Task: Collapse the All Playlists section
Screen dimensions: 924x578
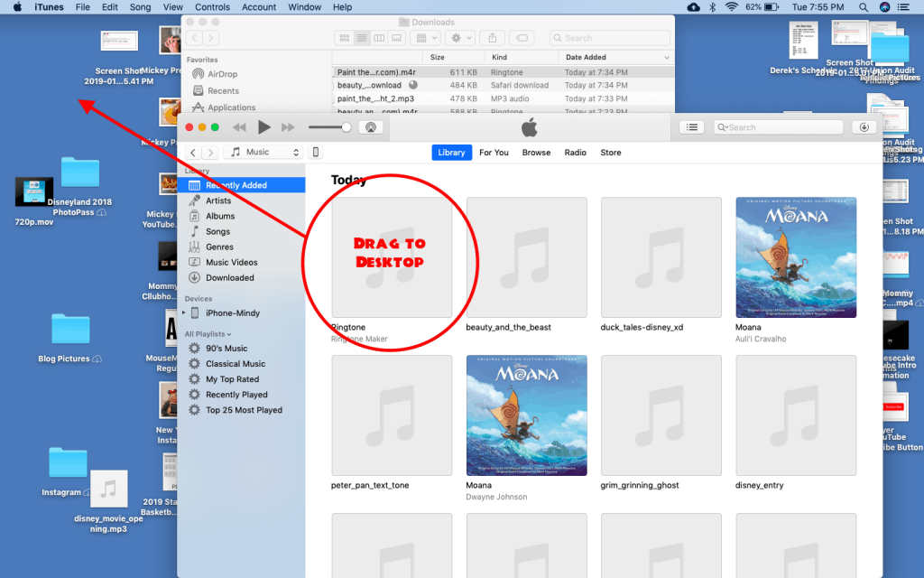Action: tap(208, 334)
